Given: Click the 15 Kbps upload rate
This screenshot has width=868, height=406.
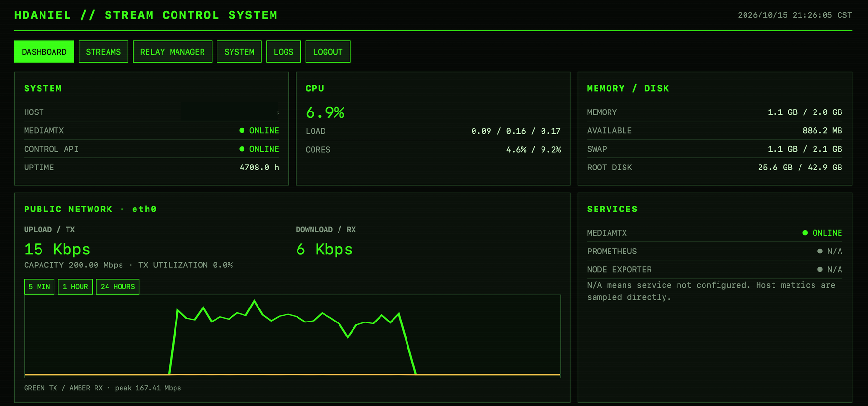Looking at the screenshot, I should click(57, 249).
